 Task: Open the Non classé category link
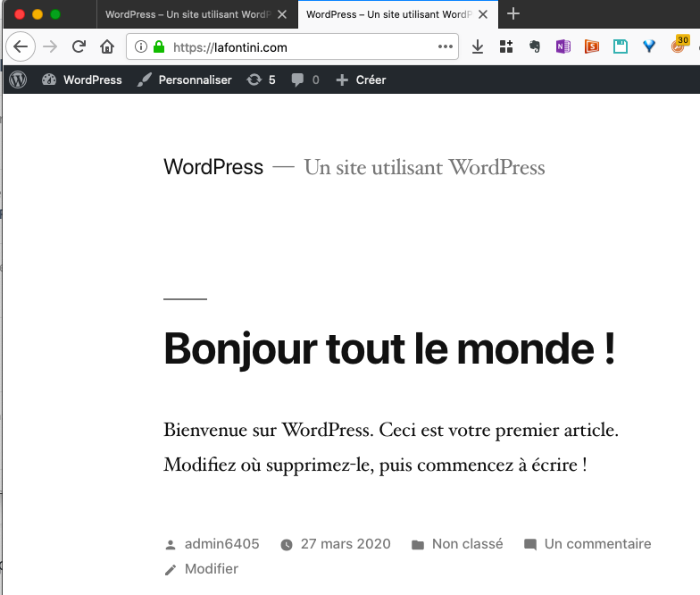point(467,543)
